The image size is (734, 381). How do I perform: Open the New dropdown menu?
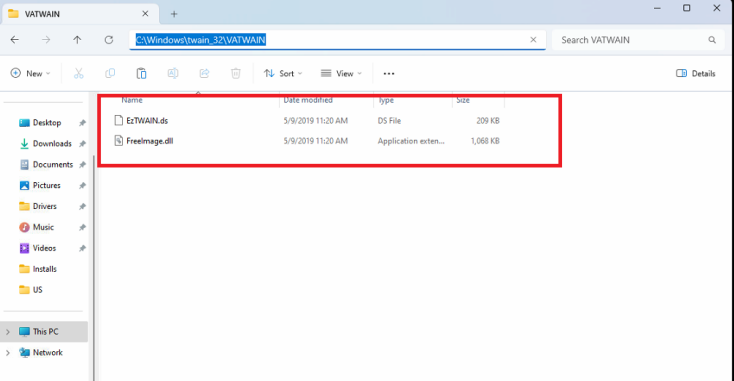click(x=30, y=73)
